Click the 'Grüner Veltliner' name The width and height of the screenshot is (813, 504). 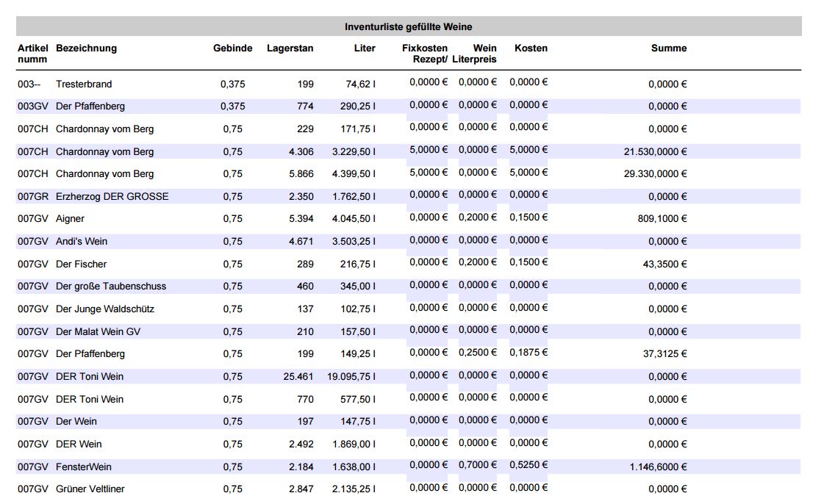click(90, 489)
